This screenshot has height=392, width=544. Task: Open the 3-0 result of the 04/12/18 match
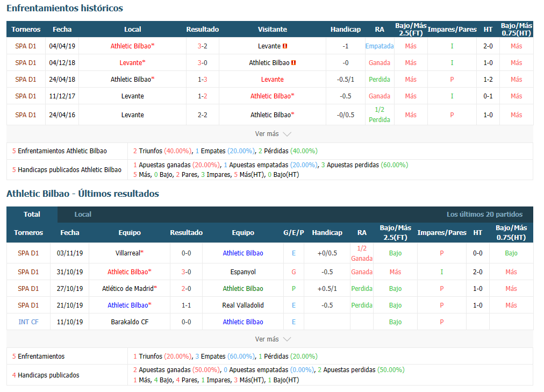click(x=203, y=63)
